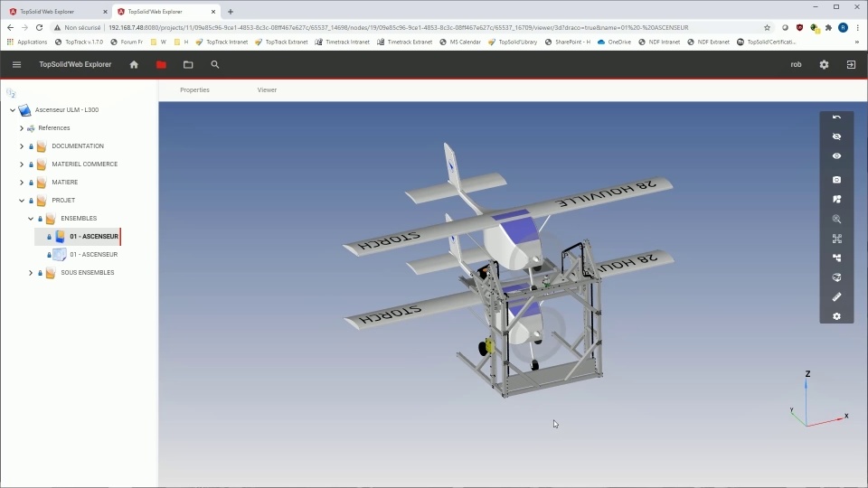
Task: Open browser profile avatar
Action: point(843,28)
